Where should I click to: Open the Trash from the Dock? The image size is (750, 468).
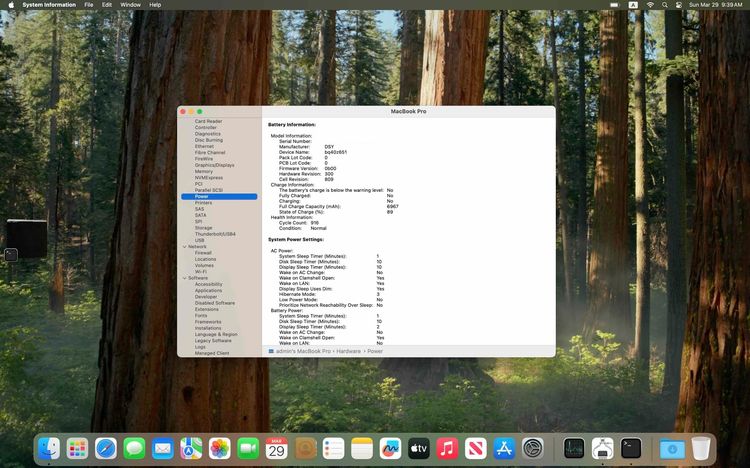(701, 448)
